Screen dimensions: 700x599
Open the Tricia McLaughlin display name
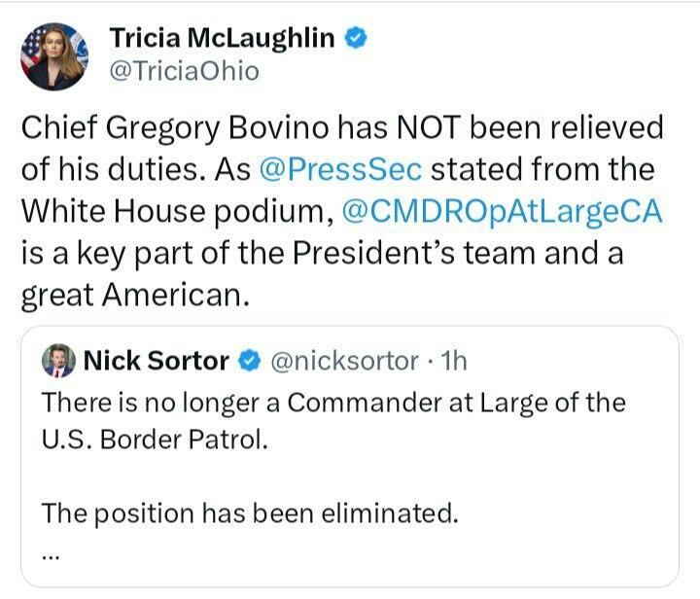point(223,39)
